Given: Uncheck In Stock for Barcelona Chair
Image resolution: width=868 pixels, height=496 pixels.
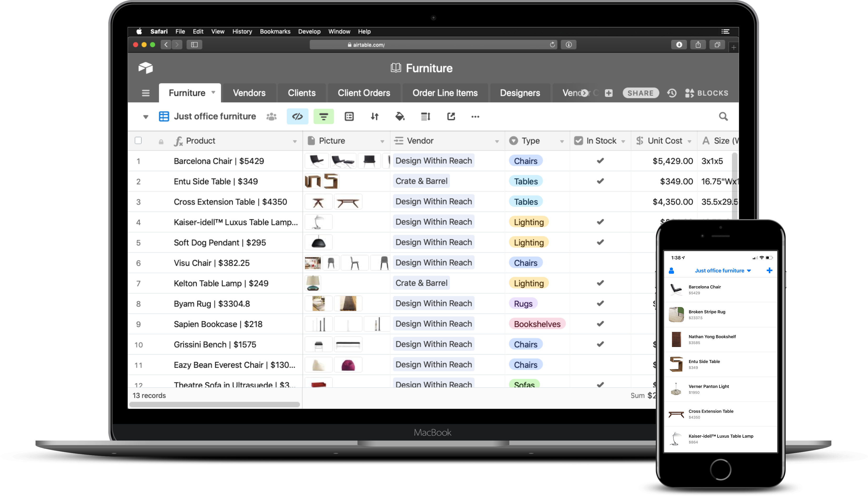Looking at the screenshot, I should click(600, 160).
